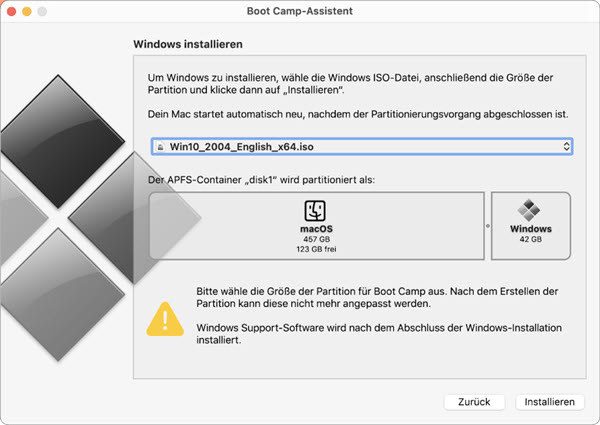Start installation with the Installieren button
The image size is (600, 425).
[549, 402]
